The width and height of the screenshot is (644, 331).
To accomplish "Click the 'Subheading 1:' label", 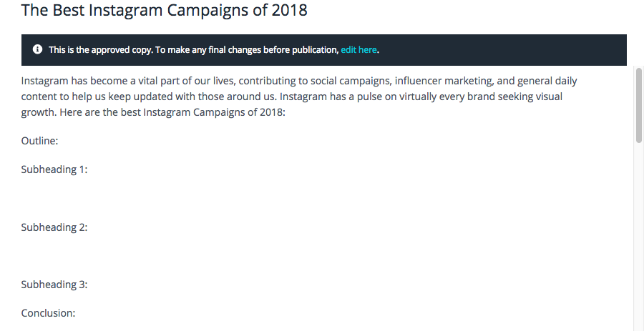I will (x=54, y=170).
